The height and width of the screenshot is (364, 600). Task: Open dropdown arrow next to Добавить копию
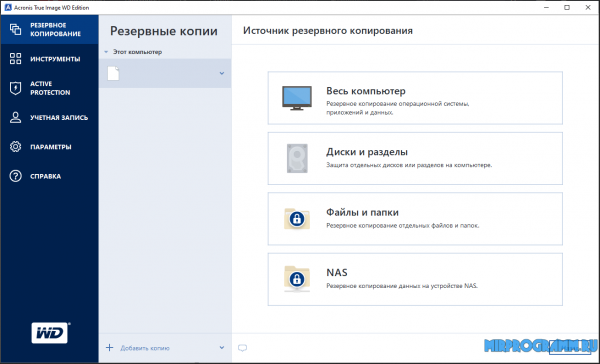[x=222, y=348]
